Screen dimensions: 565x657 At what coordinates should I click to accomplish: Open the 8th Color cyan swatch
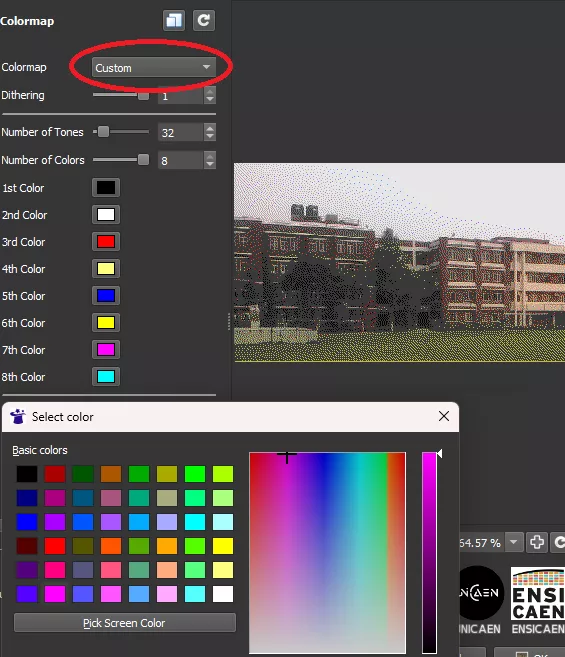(x=106, y=377)
